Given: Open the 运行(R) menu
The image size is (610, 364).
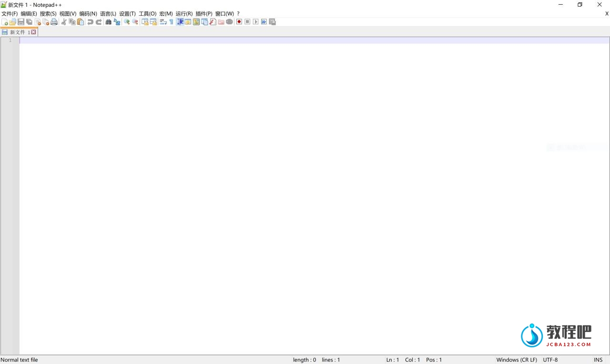Looking at the screenshot, I should point(184,14).
